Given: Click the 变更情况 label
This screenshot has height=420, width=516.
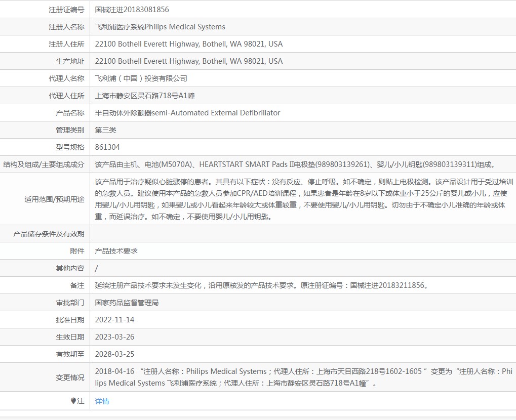Looking at the screenshot, I should coord(70,377).
